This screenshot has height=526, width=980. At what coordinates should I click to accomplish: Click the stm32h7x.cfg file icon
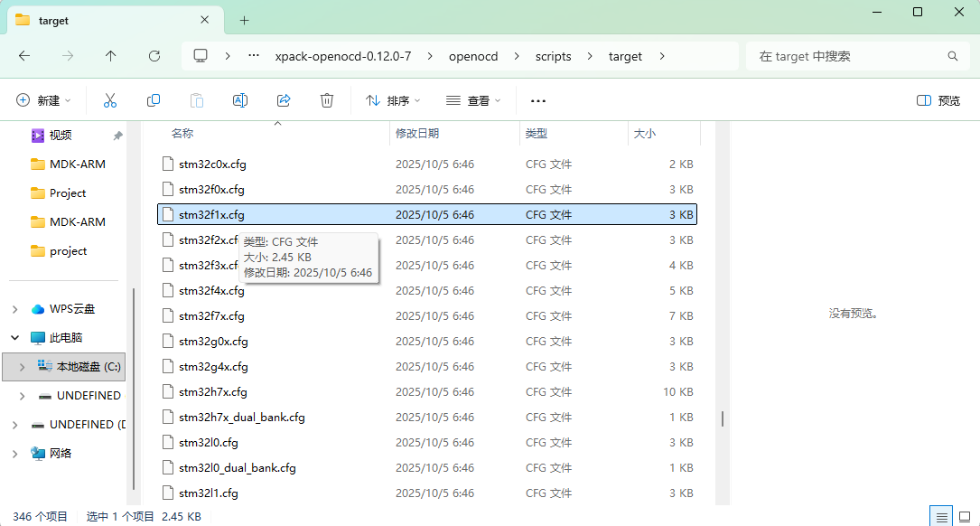[167, 392]
